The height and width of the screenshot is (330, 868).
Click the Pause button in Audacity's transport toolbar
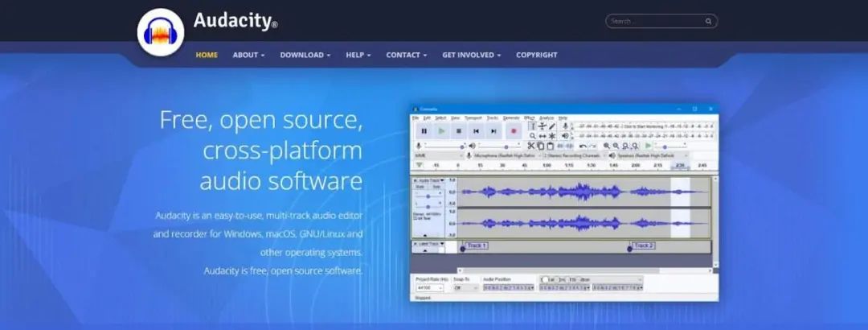tap(424, 131)
